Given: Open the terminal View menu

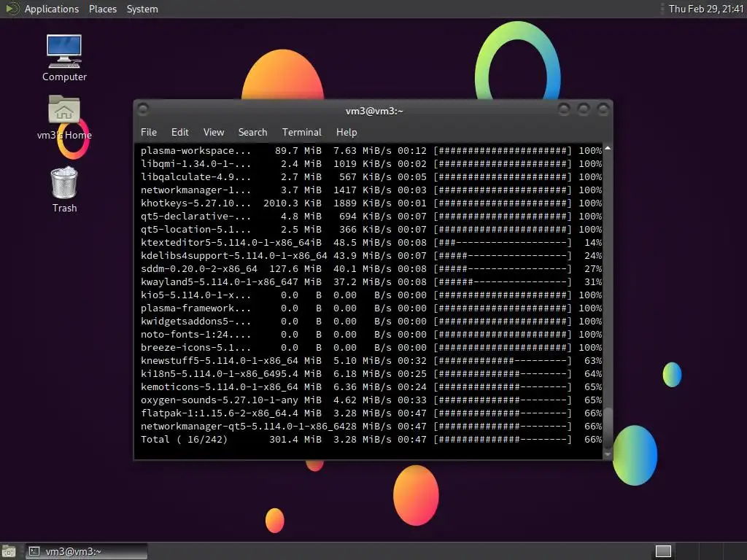Looking at the screenshot, I should click(214, 132).
